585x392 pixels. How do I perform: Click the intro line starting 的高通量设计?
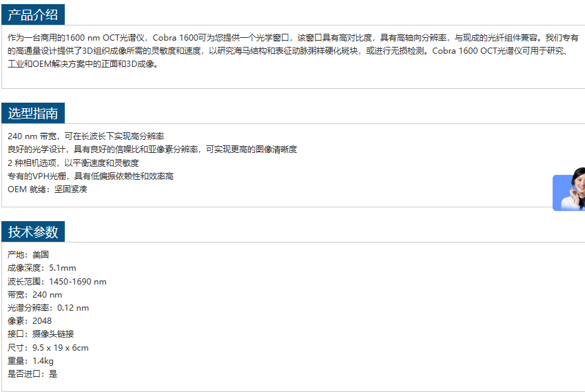click(288, 51)
